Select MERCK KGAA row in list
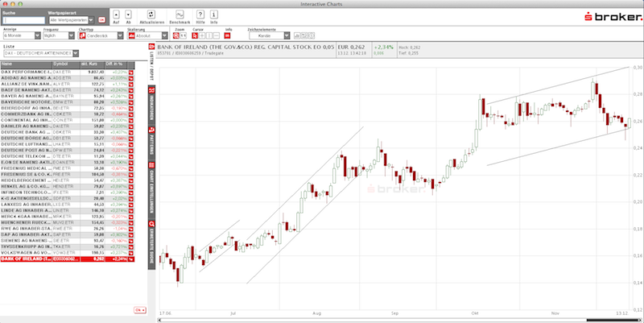Screen dimensions: 644x323 (x=68, y=216)
